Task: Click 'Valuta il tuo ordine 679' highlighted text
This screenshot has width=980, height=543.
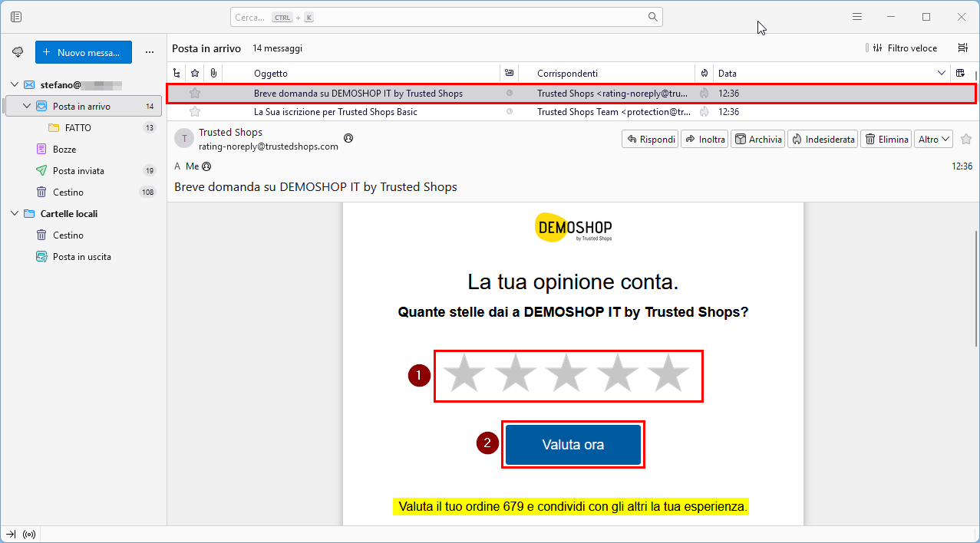Action: pos(570,507)
